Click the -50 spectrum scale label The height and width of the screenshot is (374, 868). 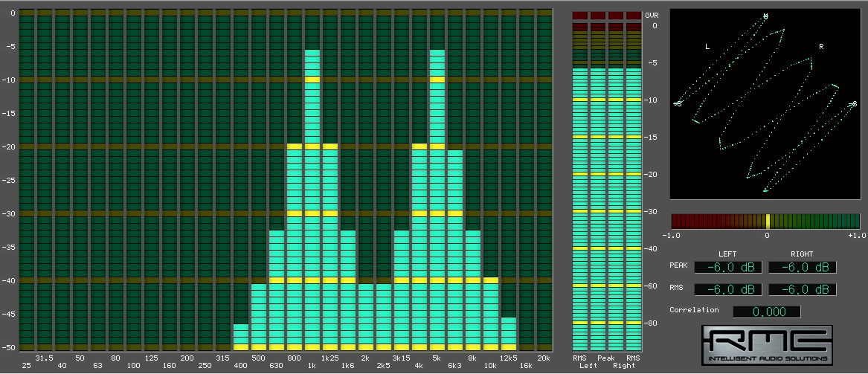pyautogui.click(x=10, y=347)
